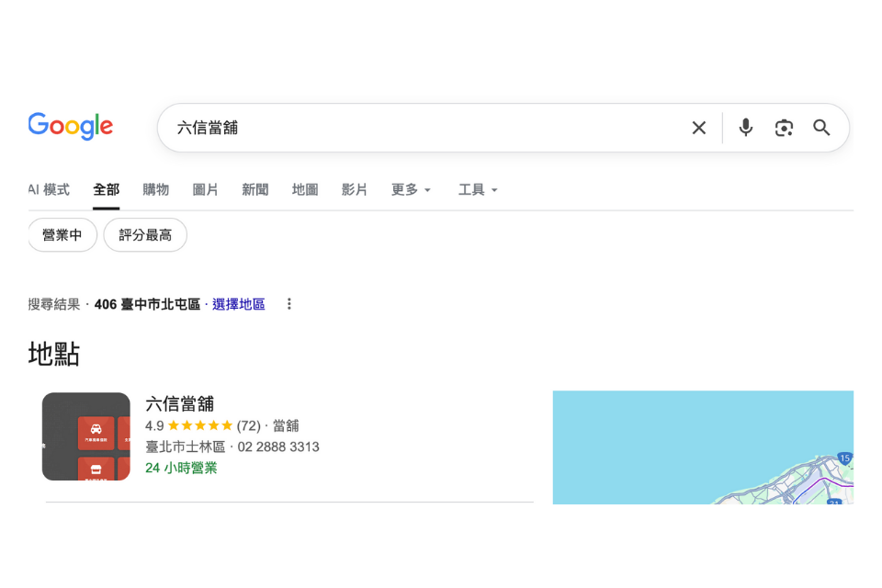The image size is (882, 588).
Task: Click the 4.9 star rating stars
Action: coord(200,425)
